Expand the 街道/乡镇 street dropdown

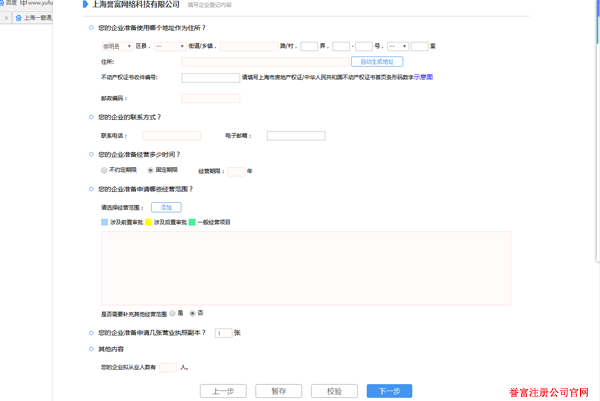pos(168,46)
